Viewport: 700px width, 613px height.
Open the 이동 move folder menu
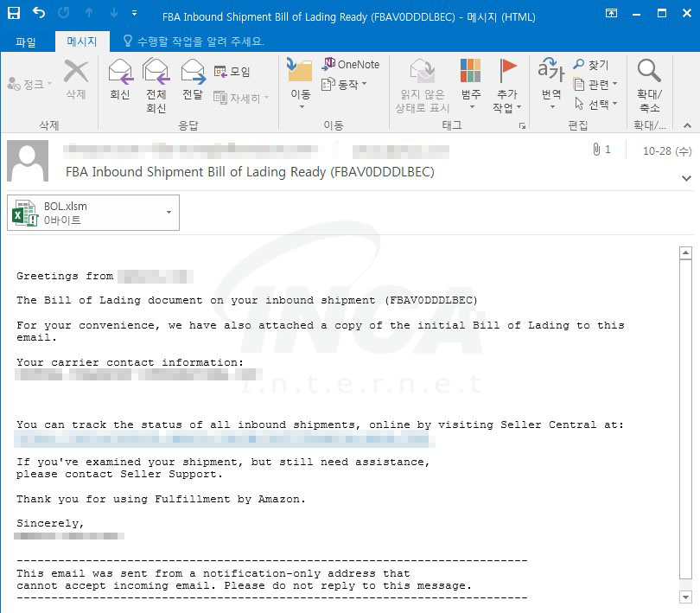click(301, 84)
